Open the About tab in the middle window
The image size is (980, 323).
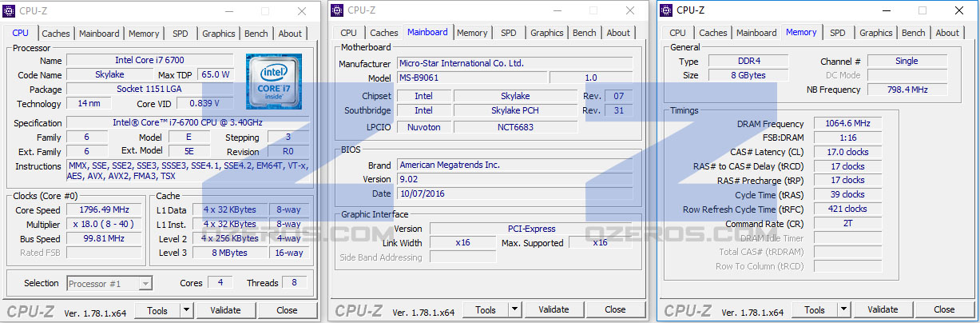pos(618,34)
